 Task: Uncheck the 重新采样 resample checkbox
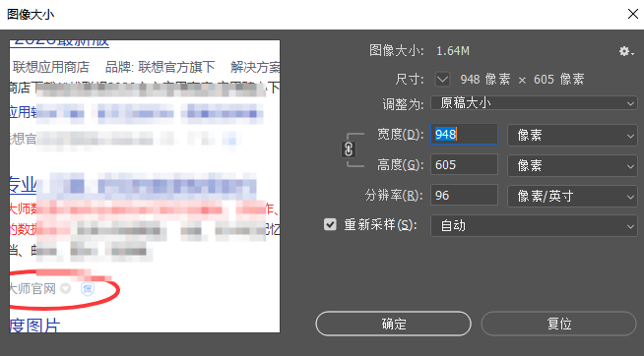point(330,224)
